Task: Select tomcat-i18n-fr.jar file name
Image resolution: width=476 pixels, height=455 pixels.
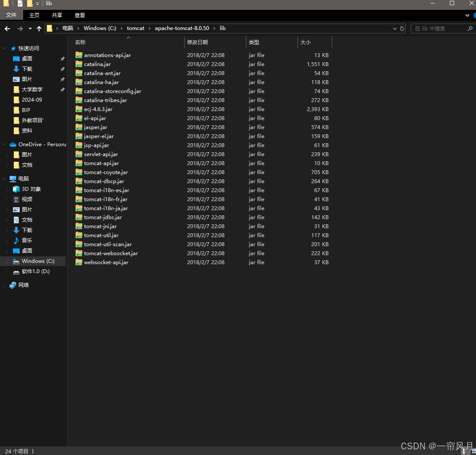Action: (106, 199)
